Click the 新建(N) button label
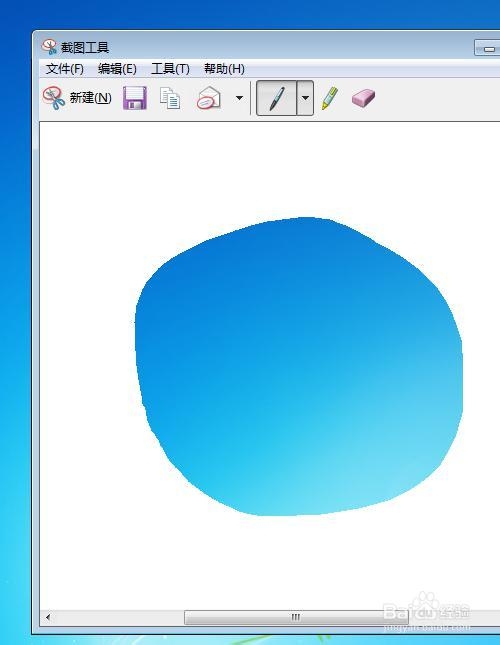Viewport: 500px width, 645px height. coord(90,98)
